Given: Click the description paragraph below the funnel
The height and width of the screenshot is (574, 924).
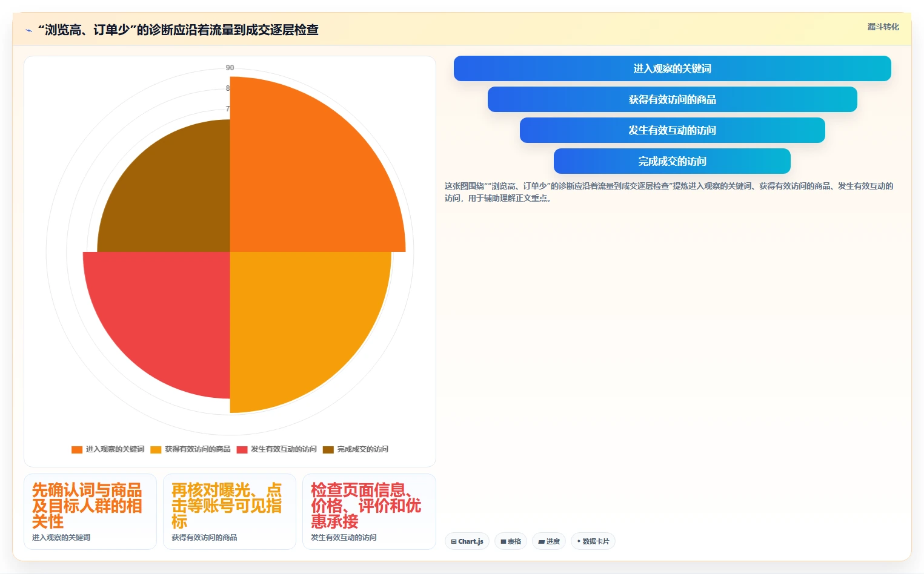Looking at the screenshot, I should point(669,192).
